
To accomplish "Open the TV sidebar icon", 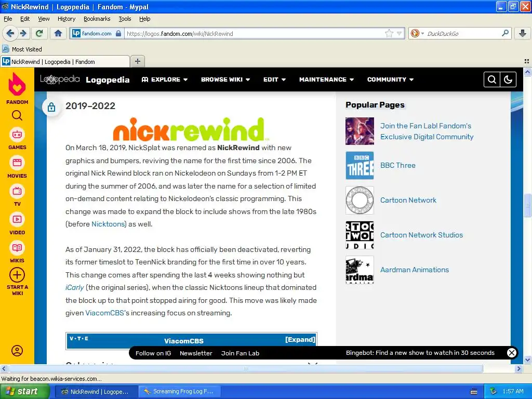I will pyautogui.click(x=17, y=191).
